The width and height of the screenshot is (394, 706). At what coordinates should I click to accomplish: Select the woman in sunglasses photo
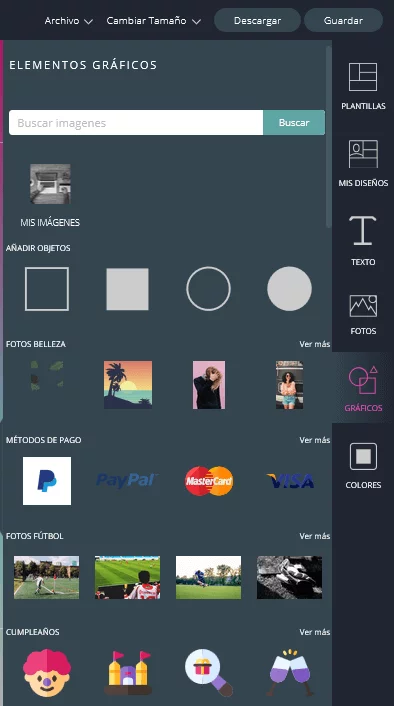[290, 385]
